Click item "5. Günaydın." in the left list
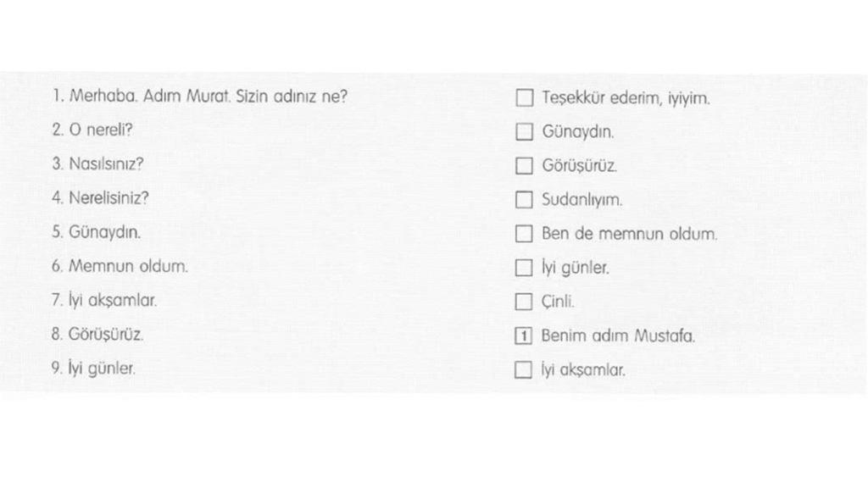This screenshot has width=868, height=488. pos(96,232)
